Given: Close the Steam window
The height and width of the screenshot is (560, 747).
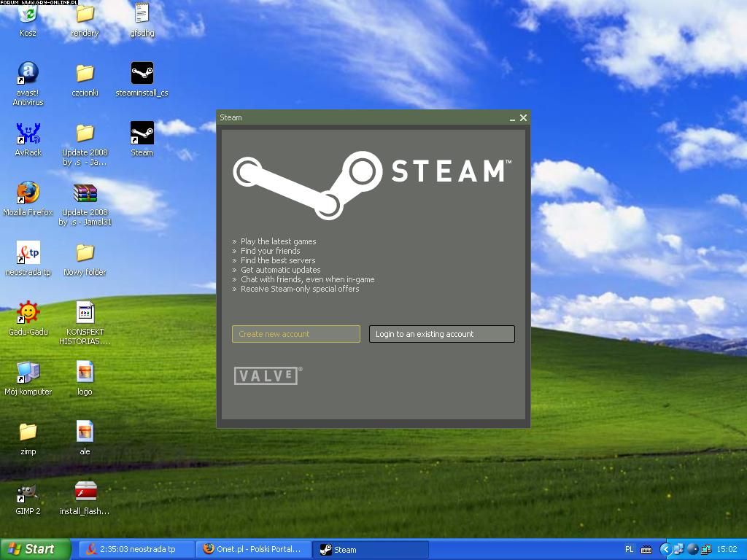Looking at the screenshot, I should tap(523, 117).
